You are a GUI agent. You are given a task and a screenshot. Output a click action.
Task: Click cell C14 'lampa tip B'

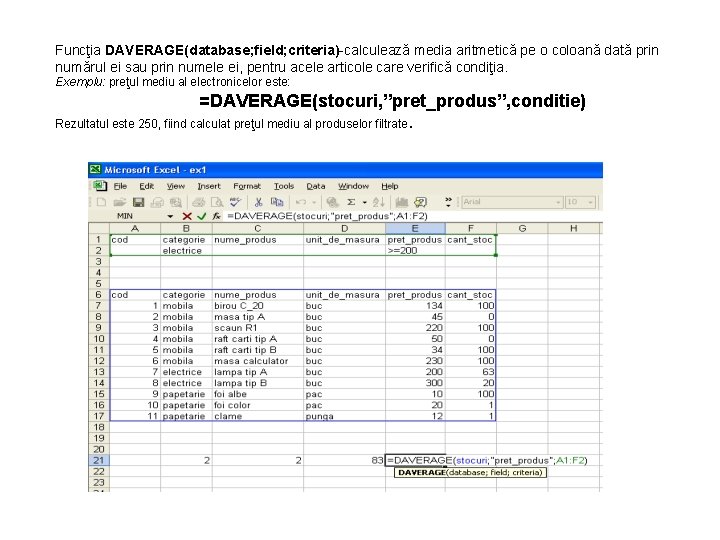click(258, 382)
